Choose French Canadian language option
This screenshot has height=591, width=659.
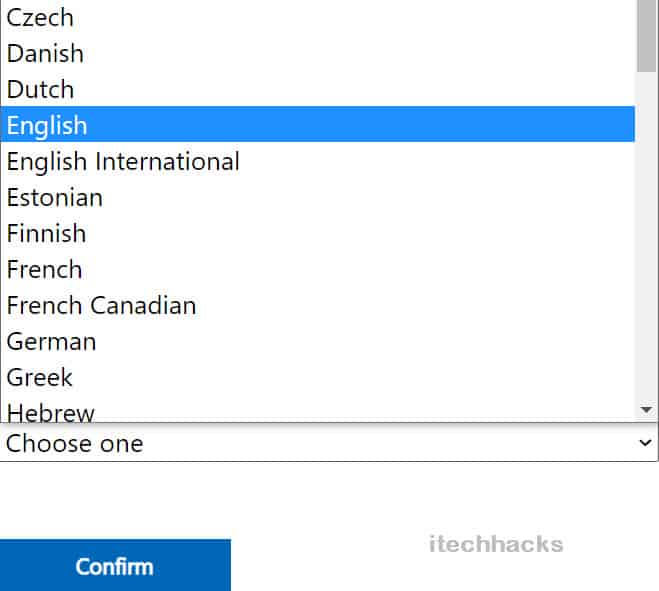101,305
